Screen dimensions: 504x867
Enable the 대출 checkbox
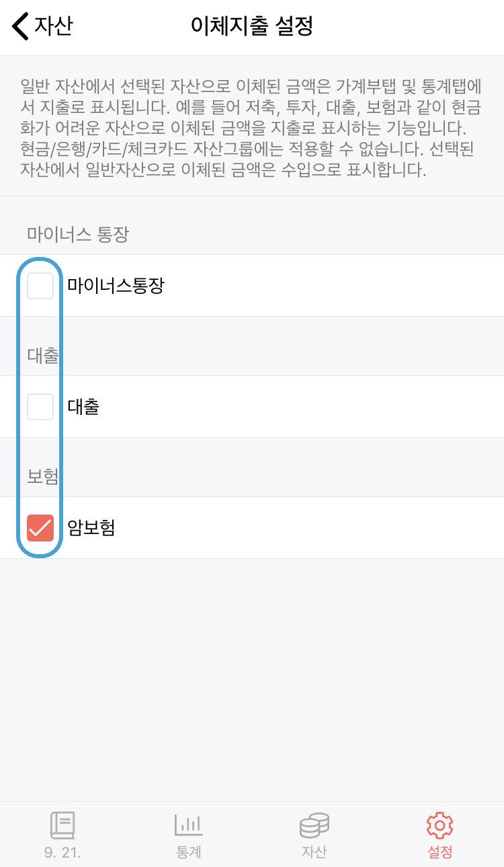(x=40, y=407)
